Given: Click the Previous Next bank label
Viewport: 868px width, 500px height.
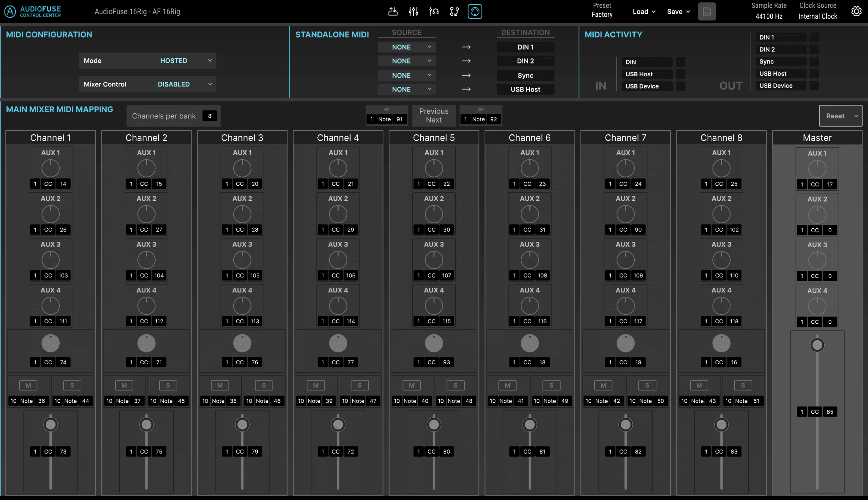Looking at the screenshot, I should coord(434,115).
